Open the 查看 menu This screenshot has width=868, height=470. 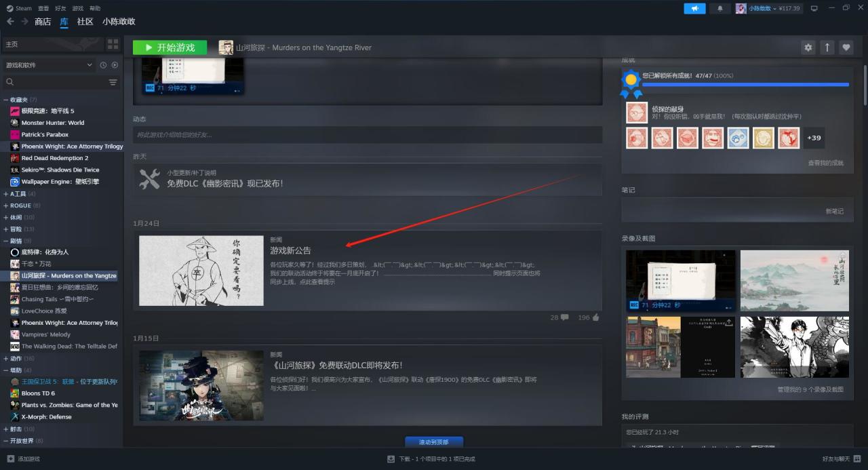[x=43, y=8]
